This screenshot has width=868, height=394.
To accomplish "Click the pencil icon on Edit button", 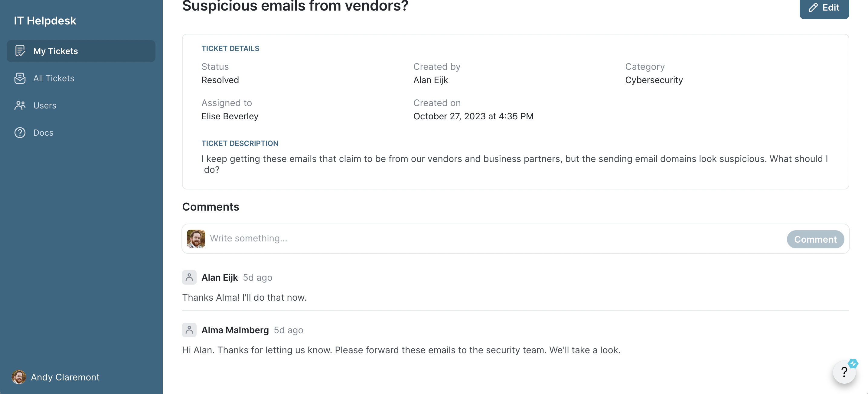I will (813, 8).
